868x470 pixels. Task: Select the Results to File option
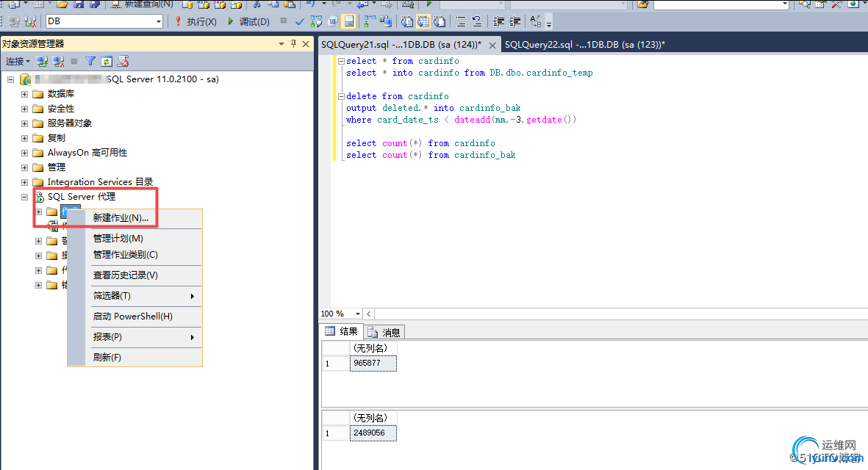click(440, 21)
